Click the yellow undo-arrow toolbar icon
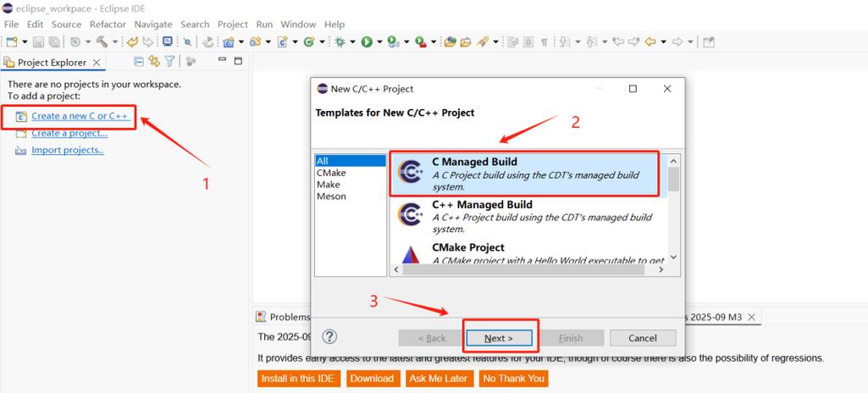Viewport: 868px width, 393px height. tap(132, 42)
